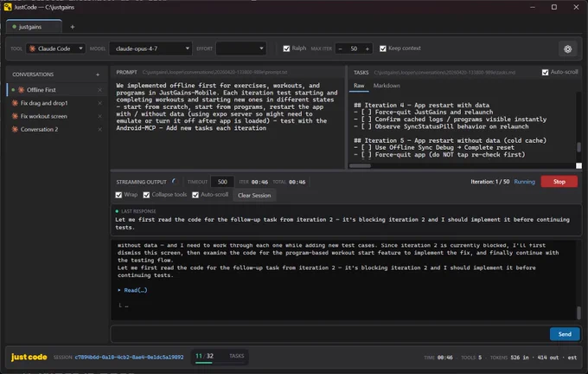Toggle the Ralph checkbox
The height and width of the screenshot is (374, 588).
tap(286, 48)
